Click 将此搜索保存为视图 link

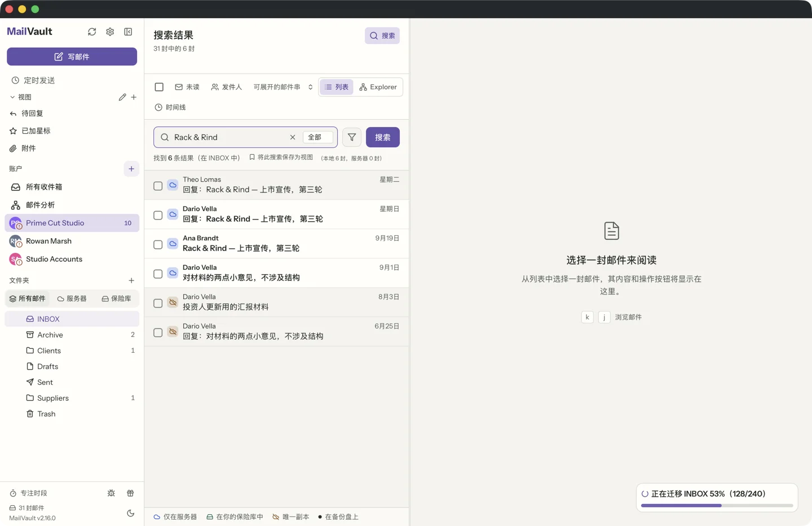pyautogui.click(x=281, y=157)
